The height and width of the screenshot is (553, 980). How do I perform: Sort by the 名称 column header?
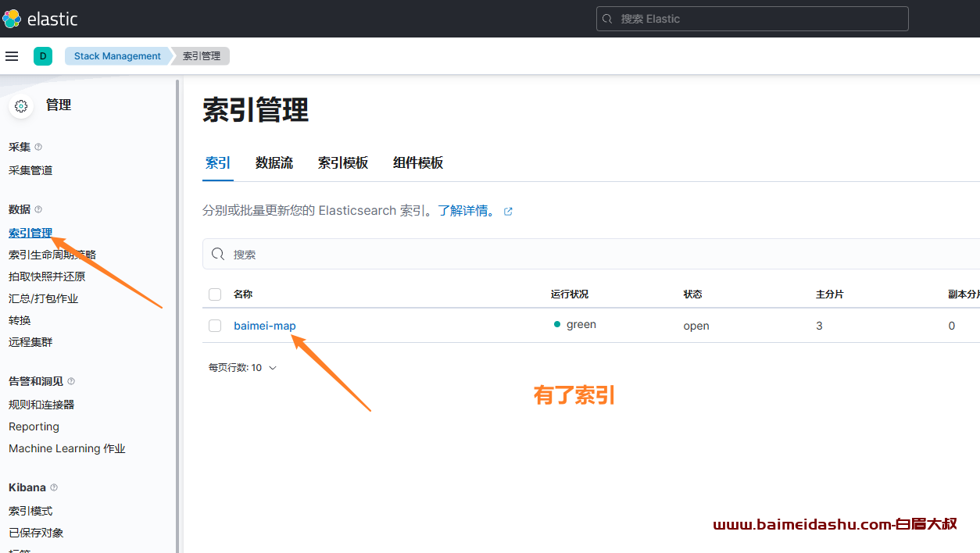pos(243,294)
